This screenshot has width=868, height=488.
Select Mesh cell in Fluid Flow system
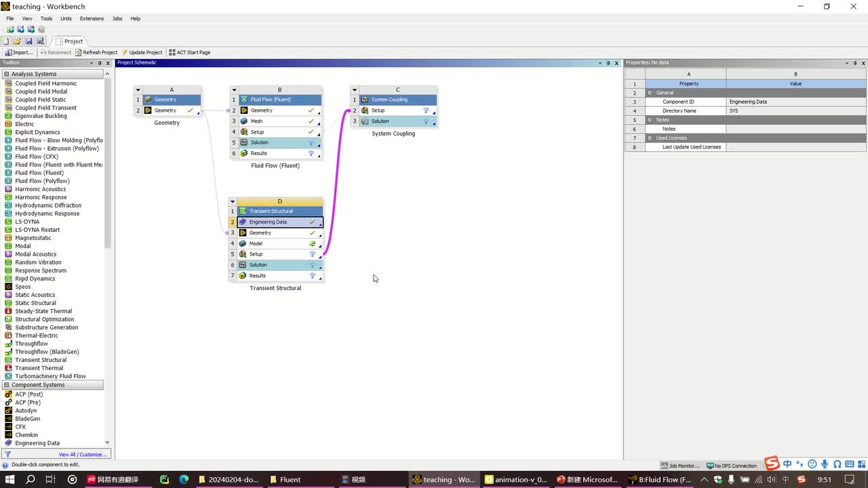click(x=279, y=121)
